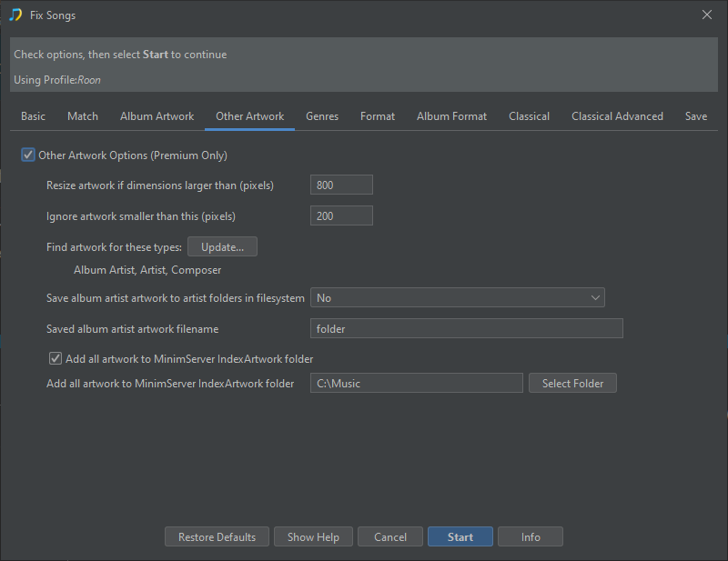728x561 pixels.
Task: Open the Album Format tab
Action: click(x=451, y=116)
